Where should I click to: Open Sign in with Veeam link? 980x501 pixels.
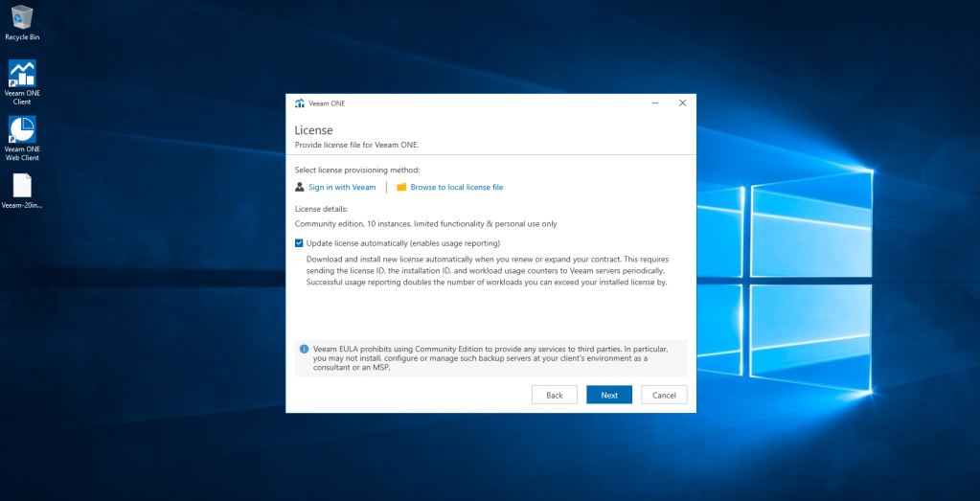(342, 187)
